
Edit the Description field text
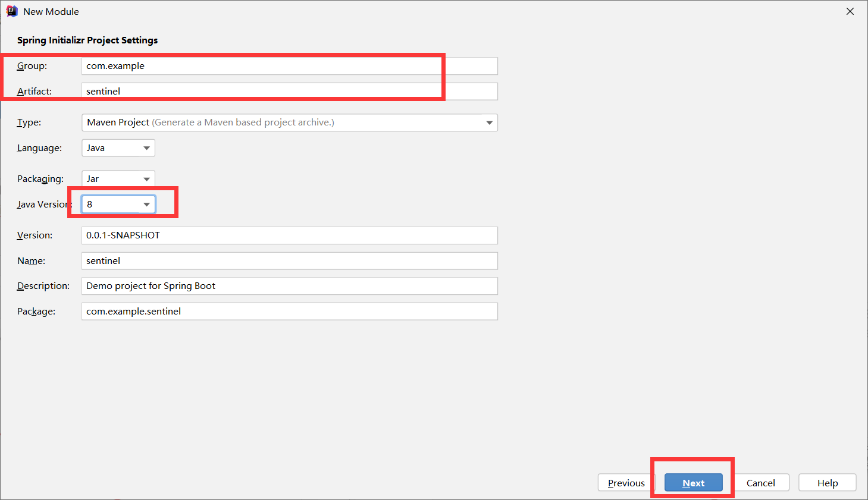(289, 286)
